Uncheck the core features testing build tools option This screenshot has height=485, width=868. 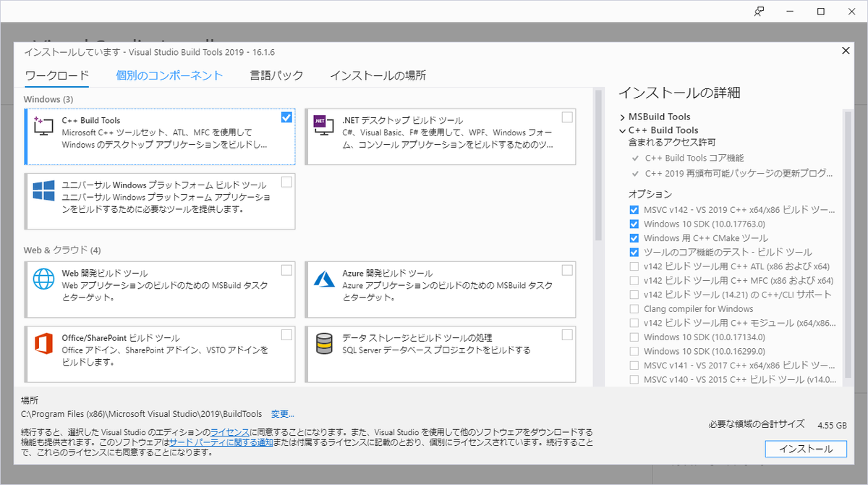point(634,252)
